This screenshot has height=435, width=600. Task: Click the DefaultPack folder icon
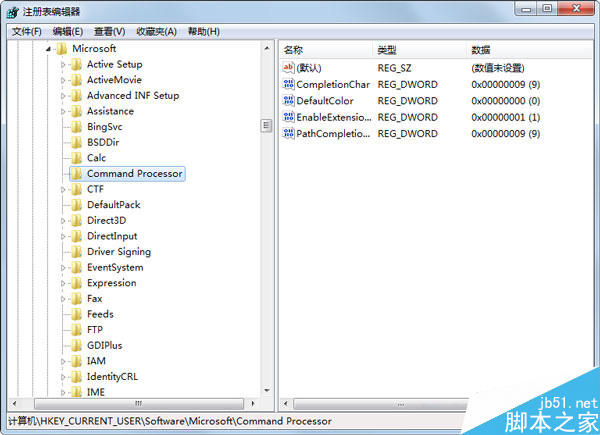pyautogui.click(x=77, y=205)
